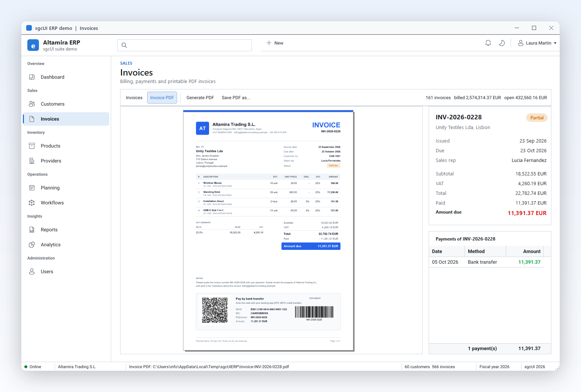Click the Products box icon

point(32,146)
